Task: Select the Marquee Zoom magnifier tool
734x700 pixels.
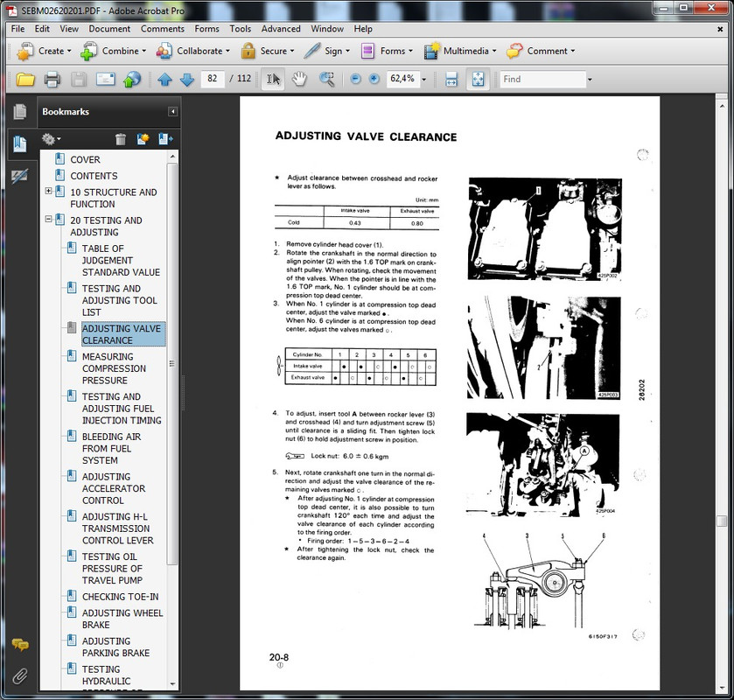Action: click(x=326, y=79)
